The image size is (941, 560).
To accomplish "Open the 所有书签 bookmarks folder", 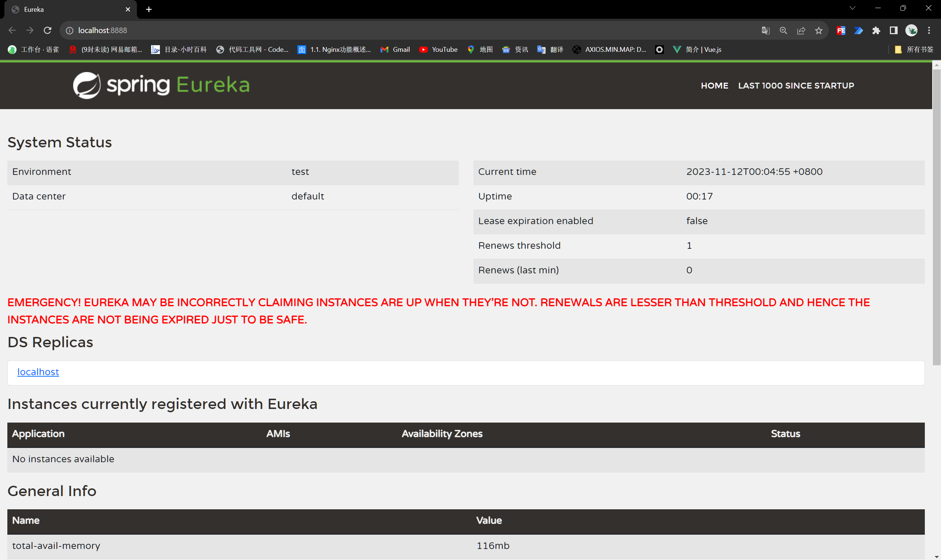I will (x=914, y=50).
